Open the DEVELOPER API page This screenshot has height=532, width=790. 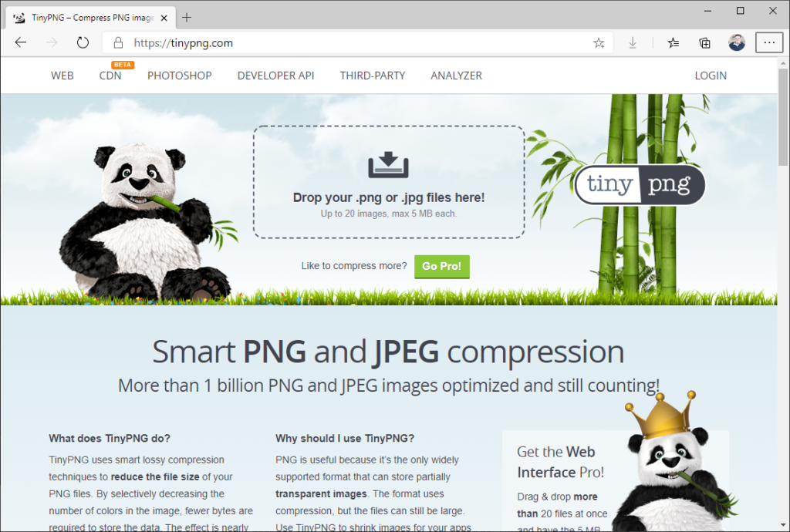(x=275, y=76)
